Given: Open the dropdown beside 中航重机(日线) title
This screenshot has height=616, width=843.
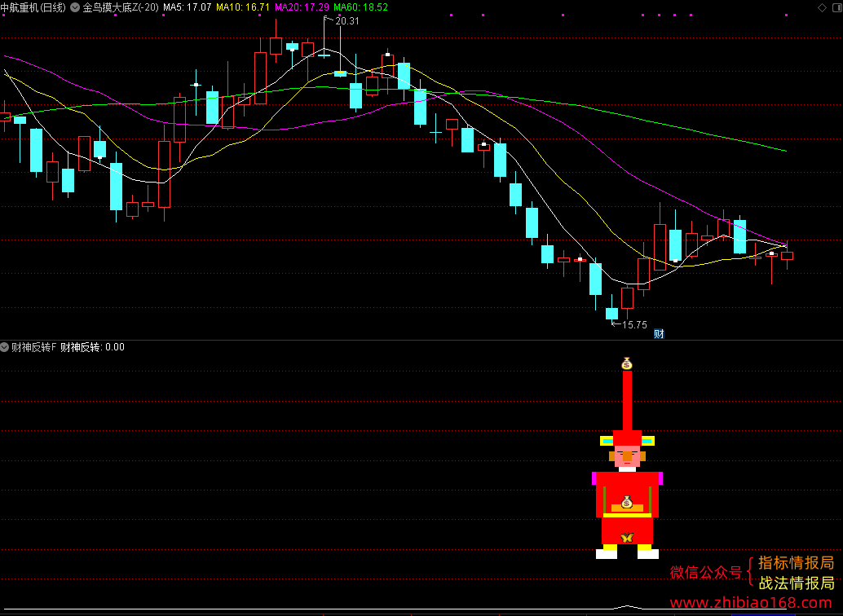Looking at the screenshot, I should click(x=75, y=7).
